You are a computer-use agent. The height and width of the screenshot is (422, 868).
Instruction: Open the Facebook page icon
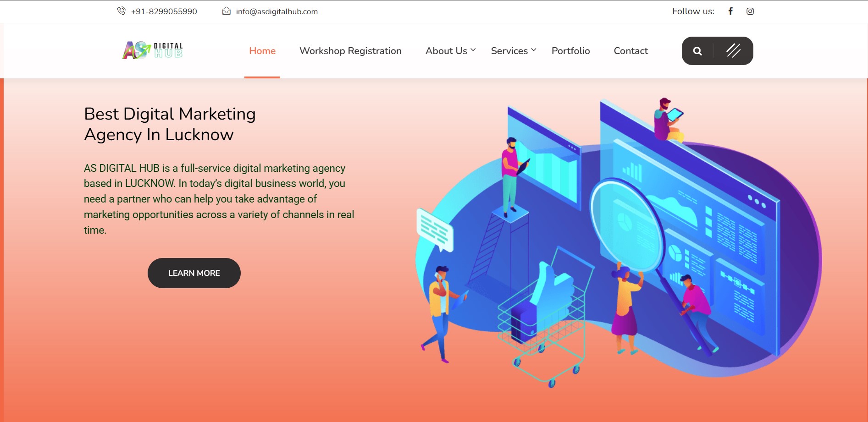pos(730,11)
